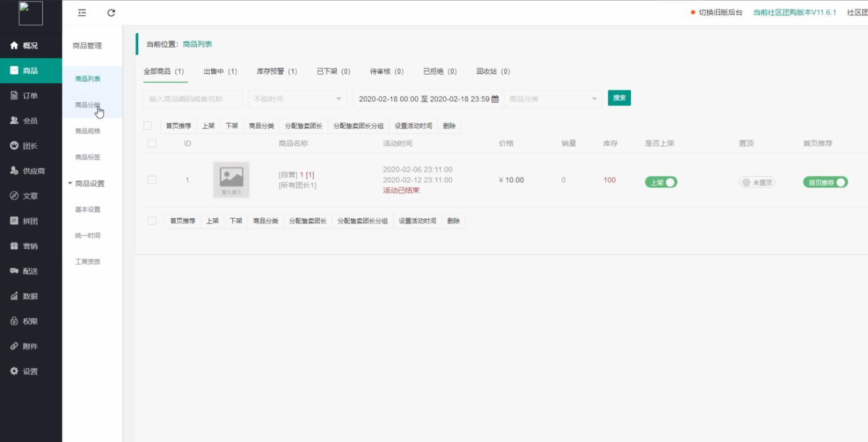Check the checkbox for product ID 1
The width and height of the screenshot is (868, 442).
tap(152, 180)
